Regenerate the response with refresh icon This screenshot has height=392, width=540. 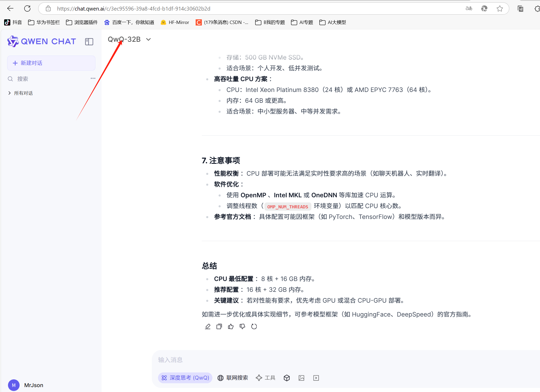pos(254,327)
